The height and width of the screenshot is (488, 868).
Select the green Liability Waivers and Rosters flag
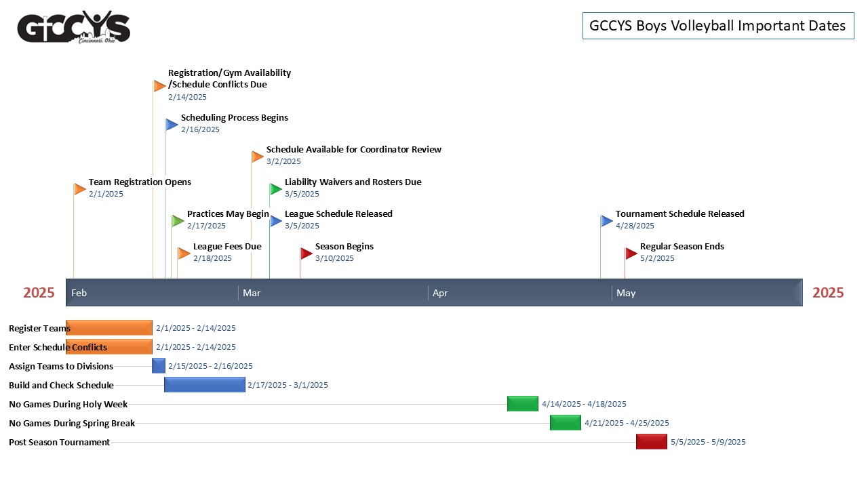click(x=276, y=189)
